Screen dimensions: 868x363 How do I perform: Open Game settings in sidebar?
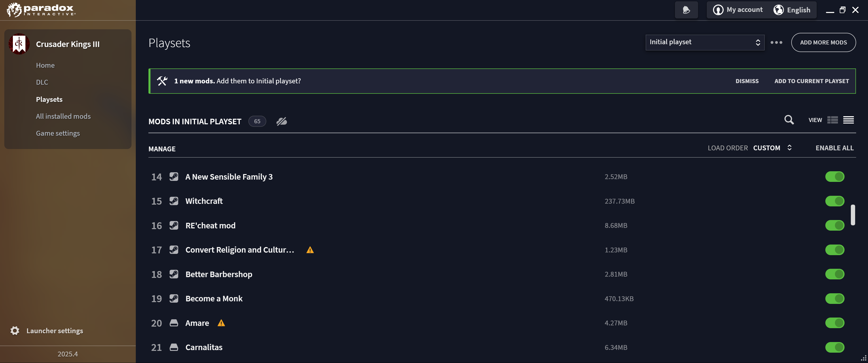[58, 133]
